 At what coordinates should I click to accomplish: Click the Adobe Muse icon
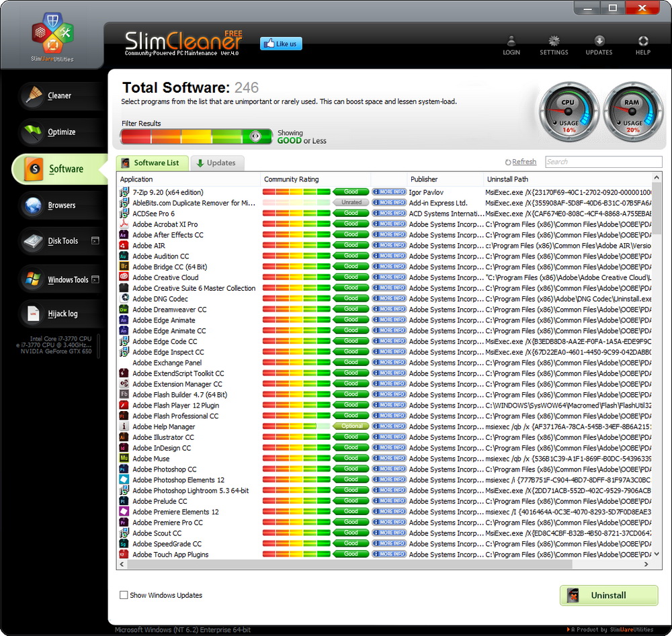click(124, 458)
